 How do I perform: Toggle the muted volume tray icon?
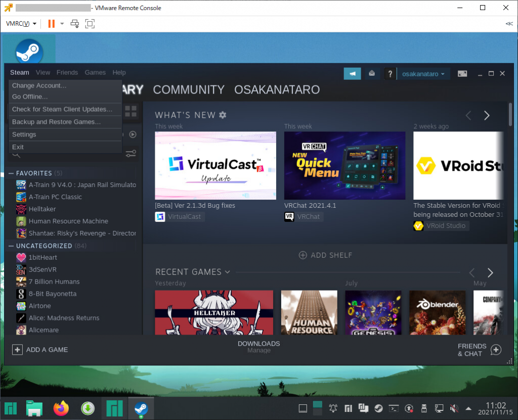click(454, 408)
